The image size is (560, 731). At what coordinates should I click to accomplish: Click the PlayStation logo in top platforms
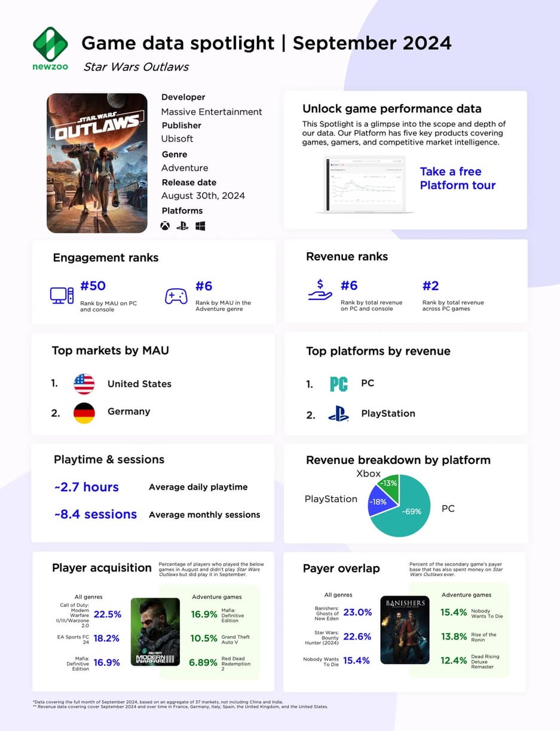pyautogui.click(x=338, y=414)
